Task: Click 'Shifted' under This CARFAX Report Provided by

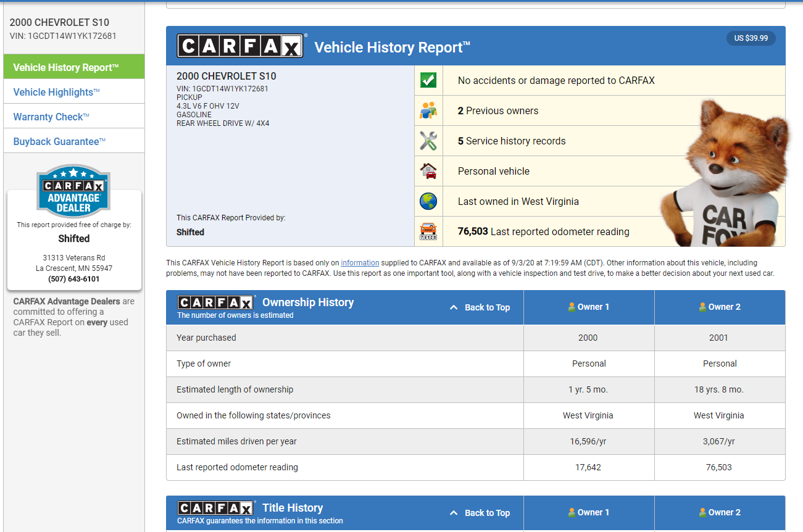Action: pos(190,232)
